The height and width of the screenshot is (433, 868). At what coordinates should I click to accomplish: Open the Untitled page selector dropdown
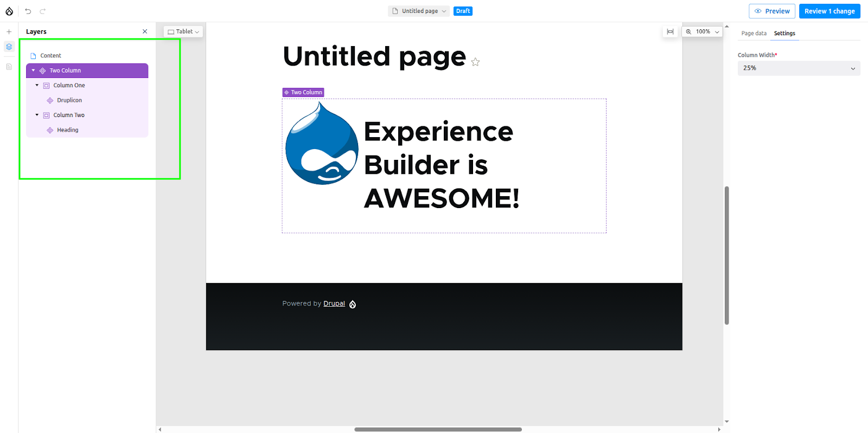419,11
